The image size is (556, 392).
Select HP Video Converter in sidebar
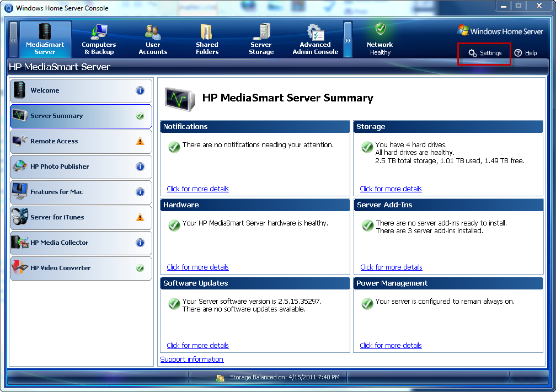click(x=81, y=269)
